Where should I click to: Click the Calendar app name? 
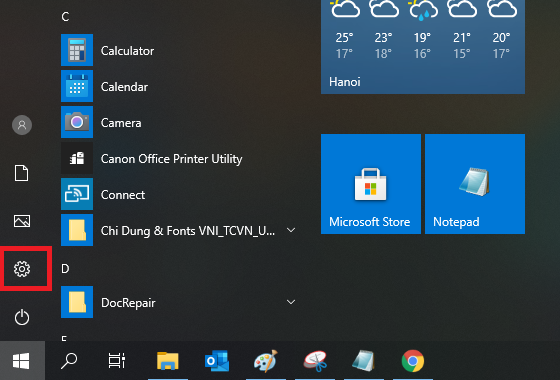click(124, 87)
